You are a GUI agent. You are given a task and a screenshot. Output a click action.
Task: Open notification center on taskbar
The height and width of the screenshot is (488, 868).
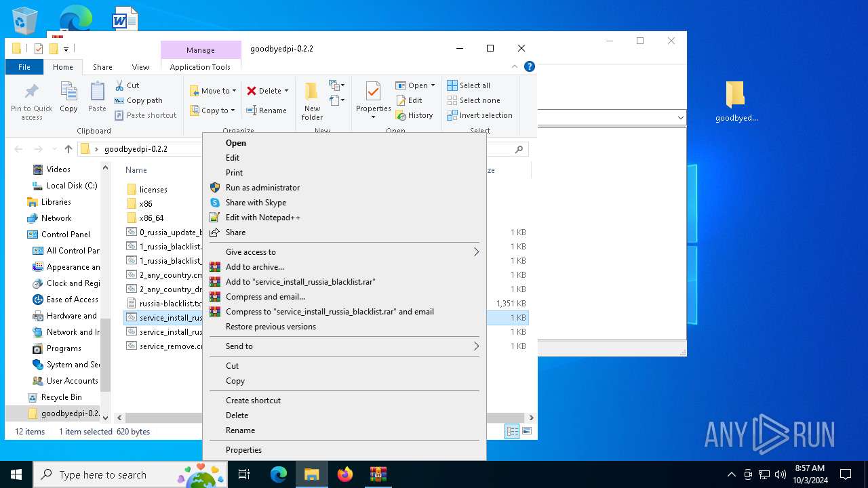tap(846, 474)
